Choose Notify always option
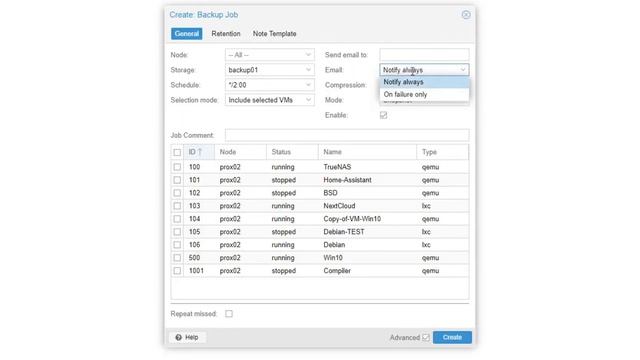 coord(424,82)
